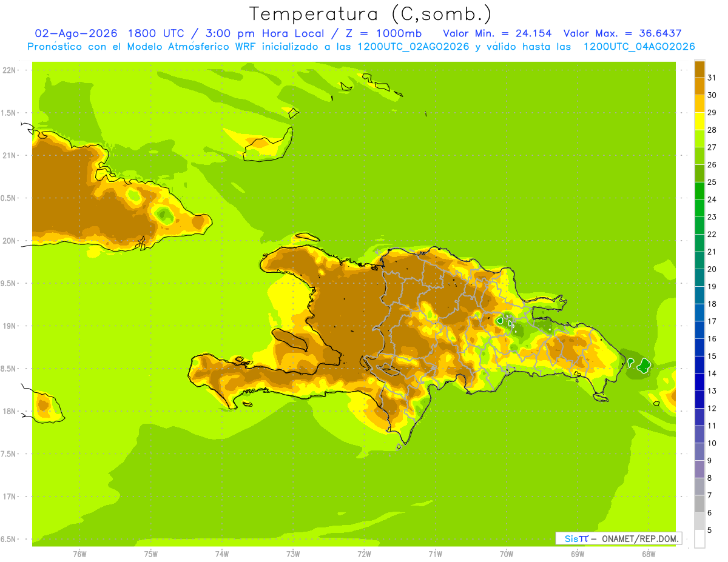The width and height of the screenshot is (728, 562).
Task: Click the "73W" longitude label
Action: (293, 555)
